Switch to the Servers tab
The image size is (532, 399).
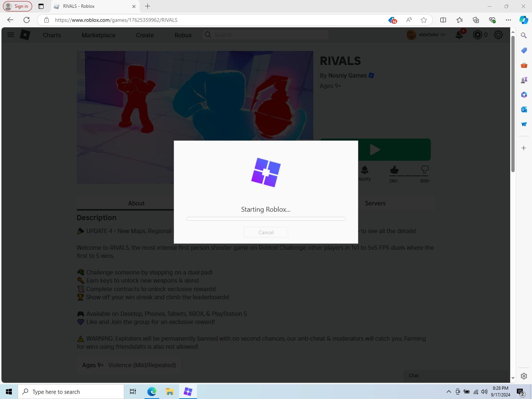(x=375, y=203)
